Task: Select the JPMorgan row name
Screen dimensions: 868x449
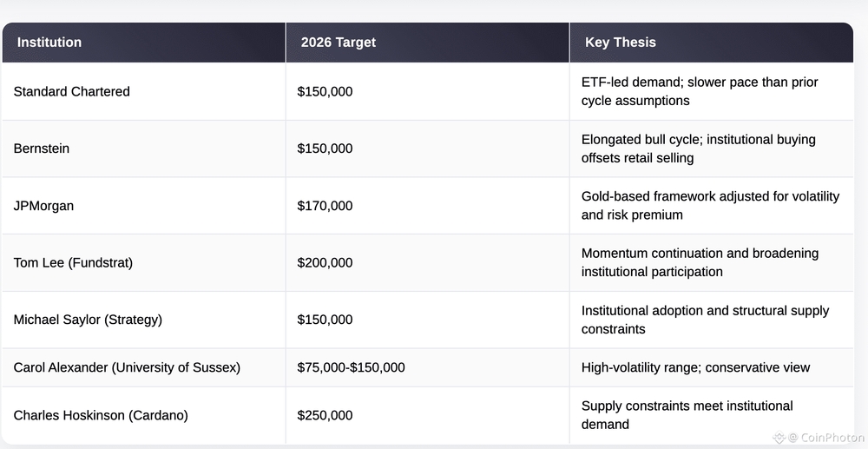Action: pyautogui.click(x=42, y=206)
